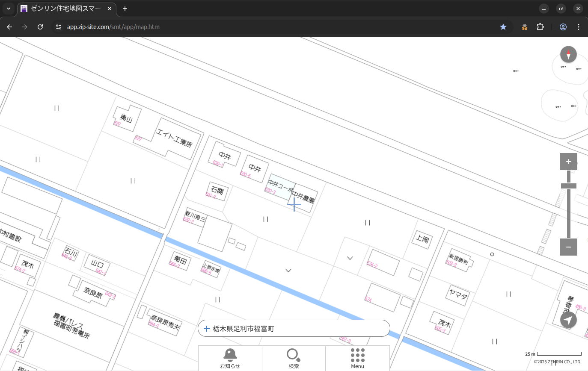Bookmark this page with star icon

pos(503,27)
